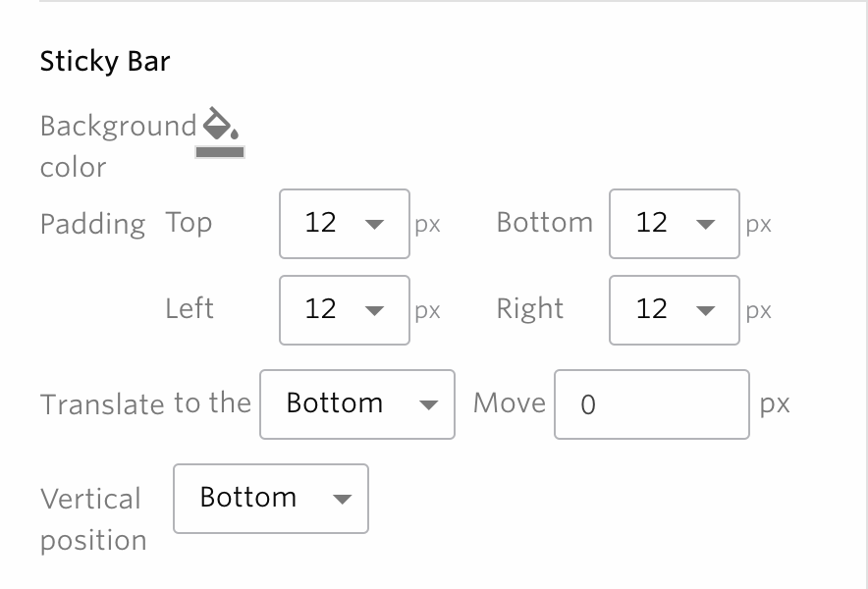The width and height of the screenshot is (868, 589).
Task: Open the Top padding dropdown
Action: (345, 224)
